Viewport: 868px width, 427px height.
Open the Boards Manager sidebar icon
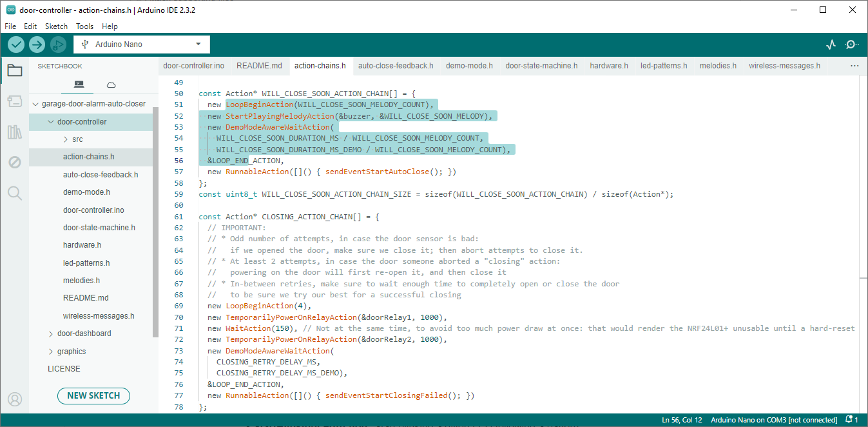[14, 101]
